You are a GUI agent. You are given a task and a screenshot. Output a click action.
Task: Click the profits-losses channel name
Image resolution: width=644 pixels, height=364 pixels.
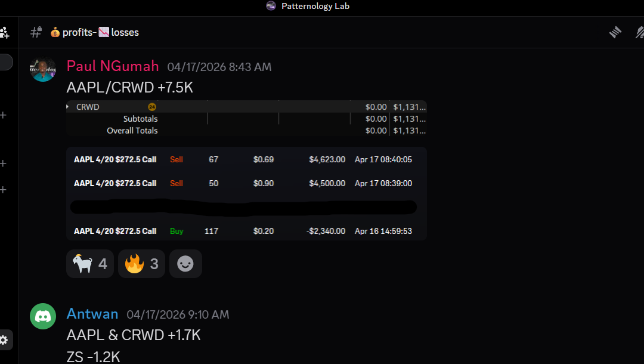point(95,32)
